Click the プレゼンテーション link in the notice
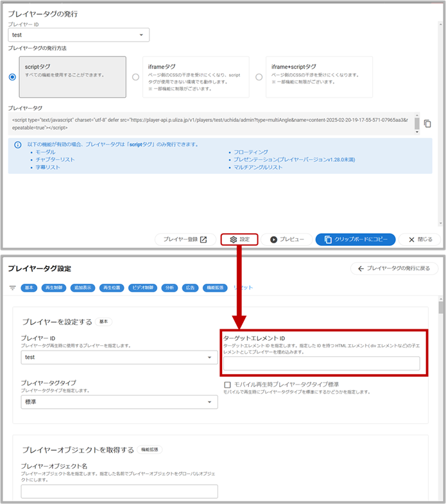This screenshot has height=504, width=446. (x=295, y=160)
